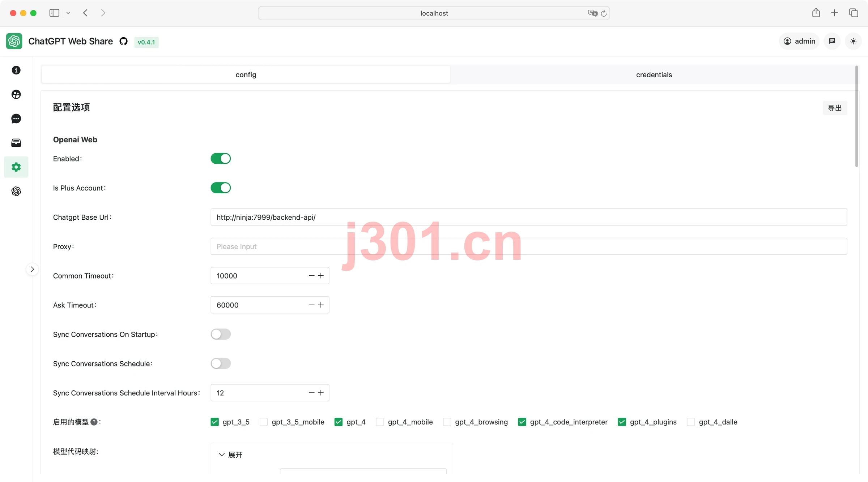This screenshot has width=868, height=482.
Task: Click the ChatGPT Web Share logo
Action: (x=14, y=41)
